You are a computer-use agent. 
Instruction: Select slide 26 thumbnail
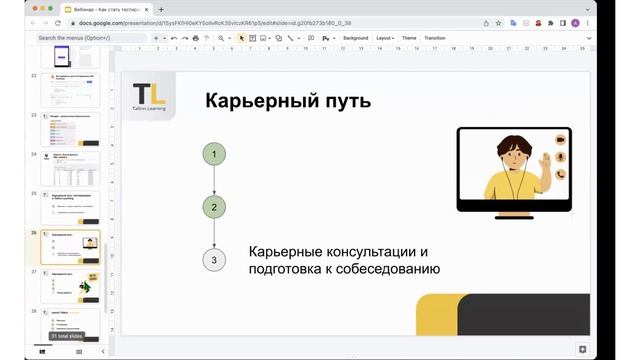70,247
